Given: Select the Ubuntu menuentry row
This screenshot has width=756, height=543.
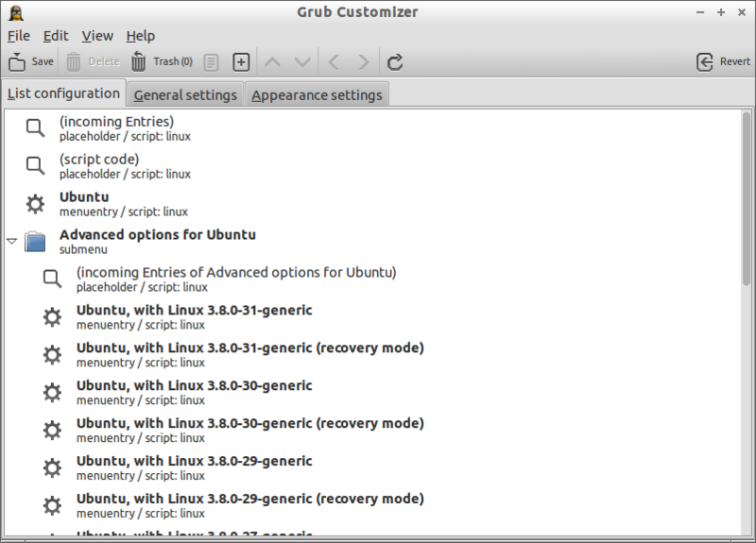Looking at the screenshot, I should click(372, 203).
